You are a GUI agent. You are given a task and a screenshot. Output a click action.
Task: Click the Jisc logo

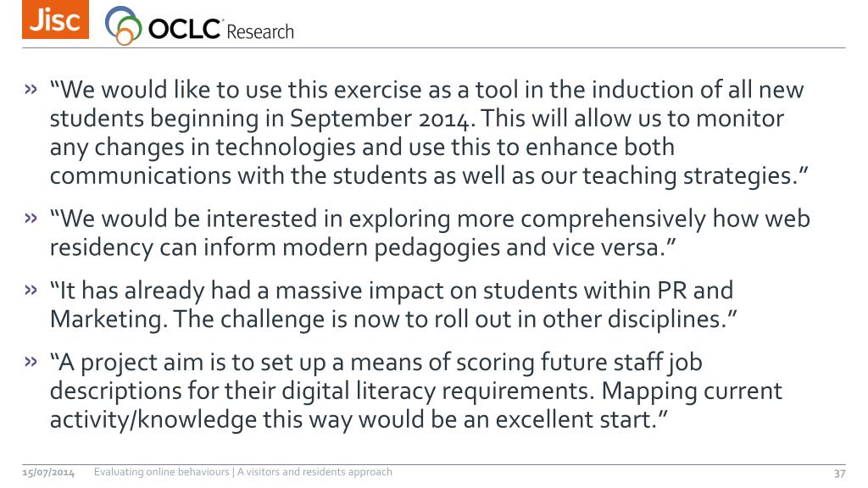[55, 19]
